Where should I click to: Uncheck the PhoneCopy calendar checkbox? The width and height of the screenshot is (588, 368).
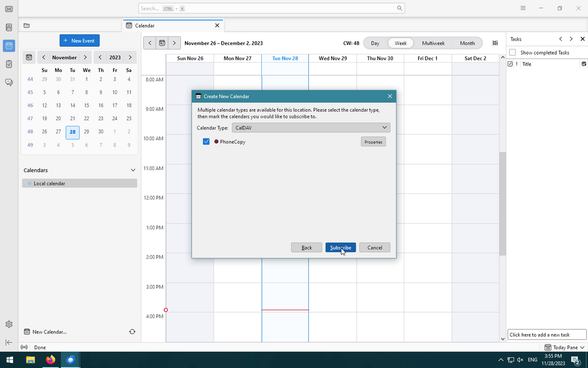206,141
